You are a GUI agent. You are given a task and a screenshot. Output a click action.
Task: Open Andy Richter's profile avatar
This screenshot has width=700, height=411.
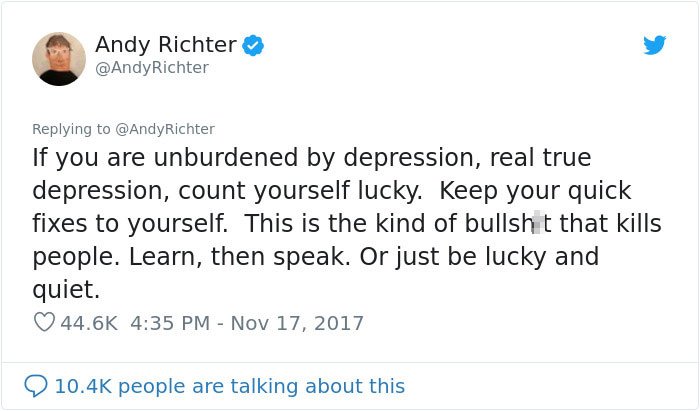[58, 58]
